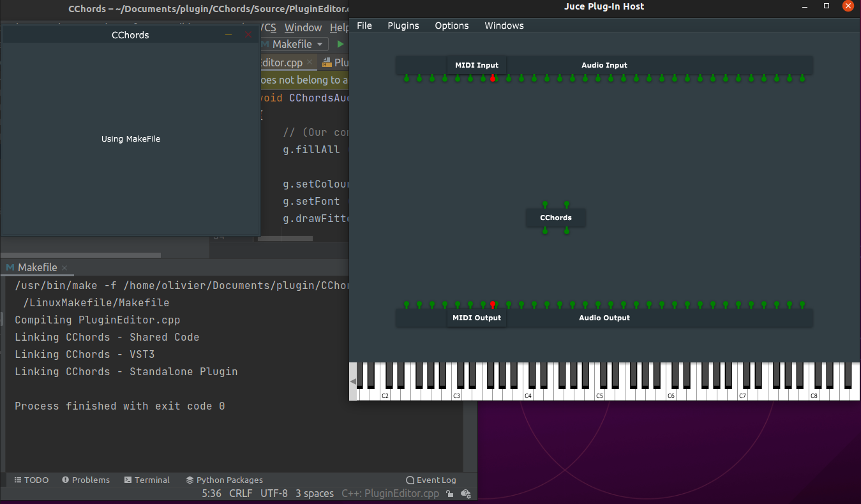Click the 'Using MakeFile' text
This screenshot has width=861, height=504.
(131, 138)
